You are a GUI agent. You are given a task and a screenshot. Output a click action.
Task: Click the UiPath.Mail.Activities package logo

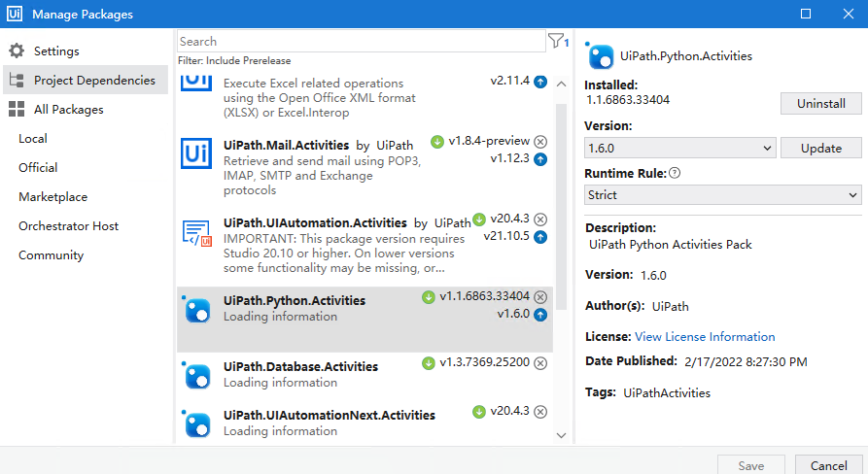tap(196, 153)
